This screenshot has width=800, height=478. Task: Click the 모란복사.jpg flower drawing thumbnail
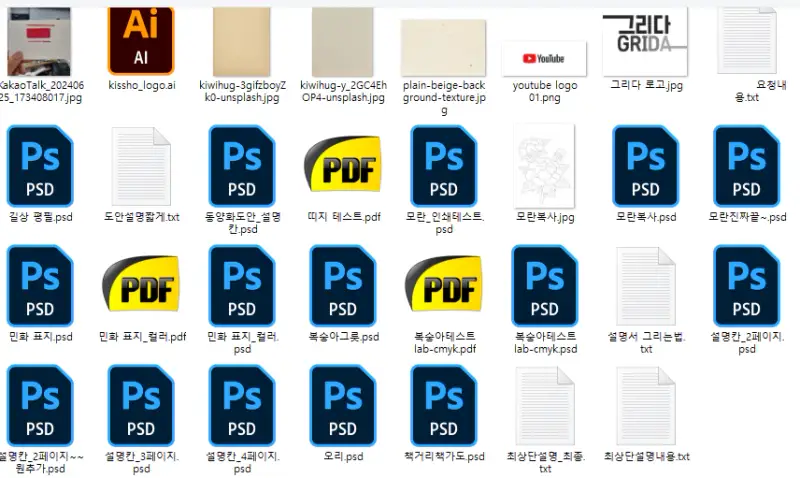tap(545, 166)
